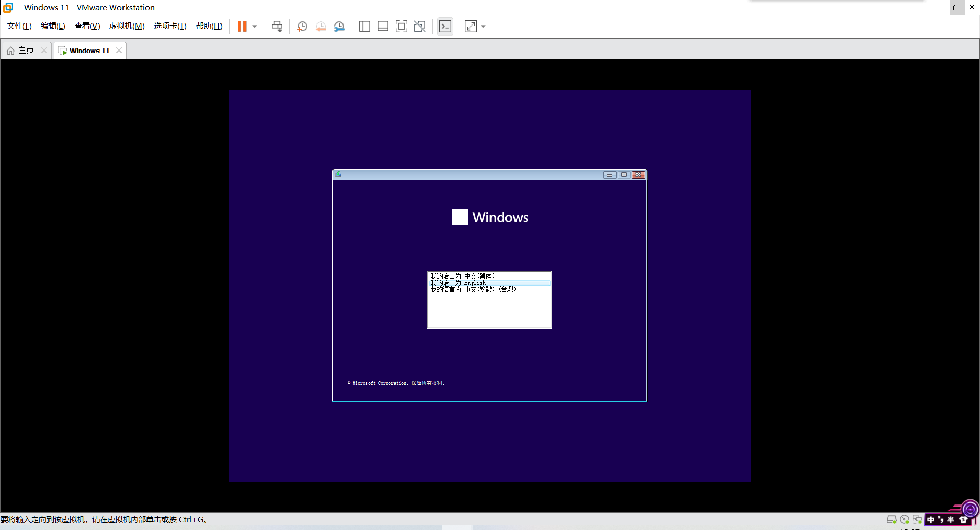Open the 文件(F) menu
Screen dimensions: 980x530
pyautogui.click(x=19, y=26)
